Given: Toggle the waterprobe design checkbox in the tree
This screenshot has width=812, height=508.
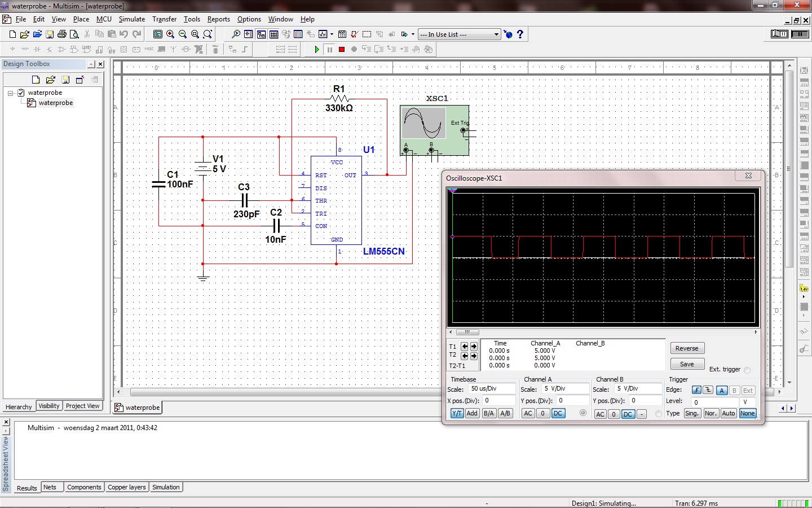Looking at the screenshot, I should tap(21, 93).
